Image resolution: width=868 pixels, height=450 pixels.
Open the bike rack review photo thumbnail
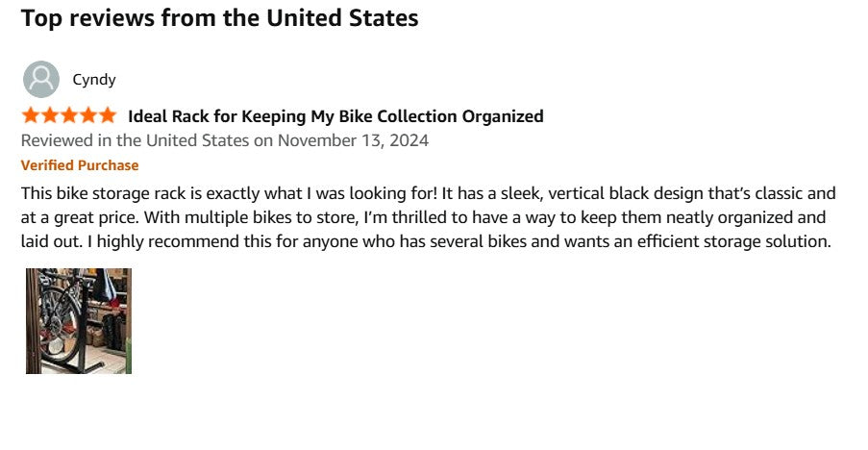tap(79, 320)
